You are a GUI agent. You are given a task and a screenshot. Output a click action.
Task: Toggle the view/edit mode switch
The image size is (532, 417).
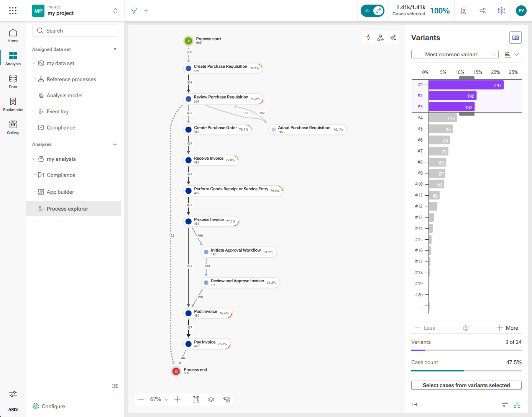[x=373, y=11]
